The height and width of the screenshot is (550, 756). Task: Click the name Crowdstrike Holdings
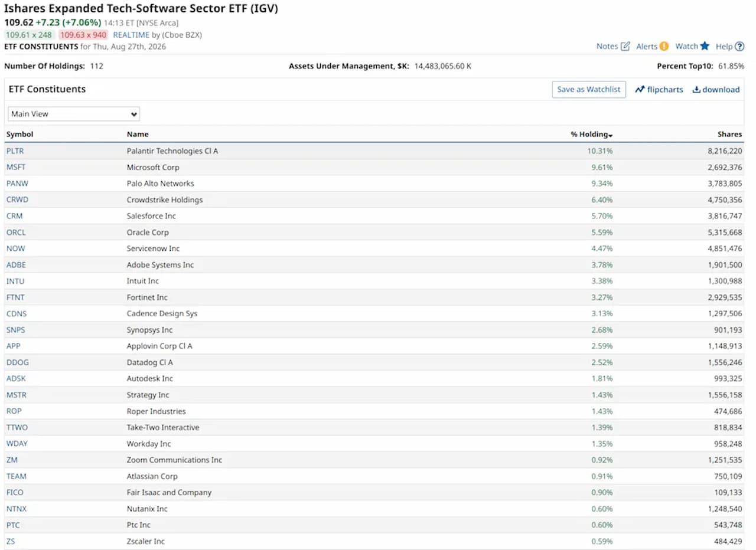click(x=165, y=200)
